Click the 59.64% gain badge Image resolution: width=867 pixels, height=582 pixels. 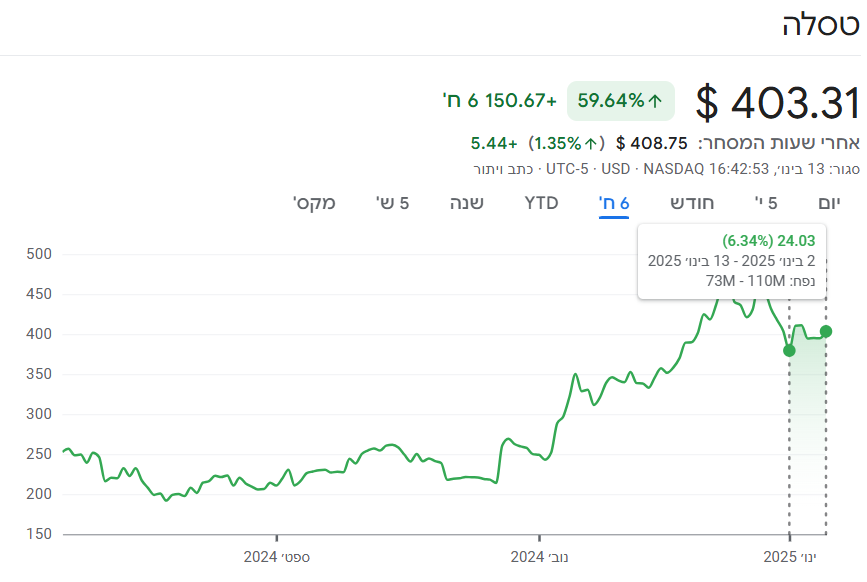(x=621, y=101)
